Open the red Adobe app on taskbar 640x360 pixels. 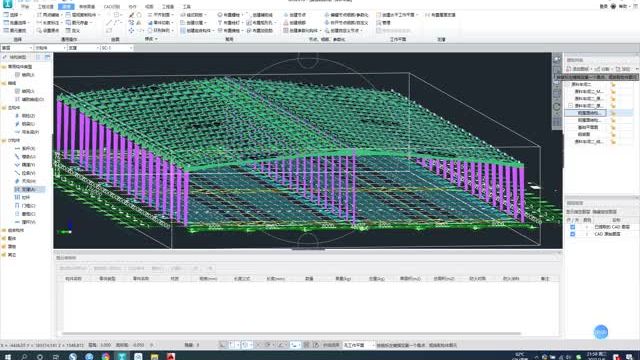171,356
